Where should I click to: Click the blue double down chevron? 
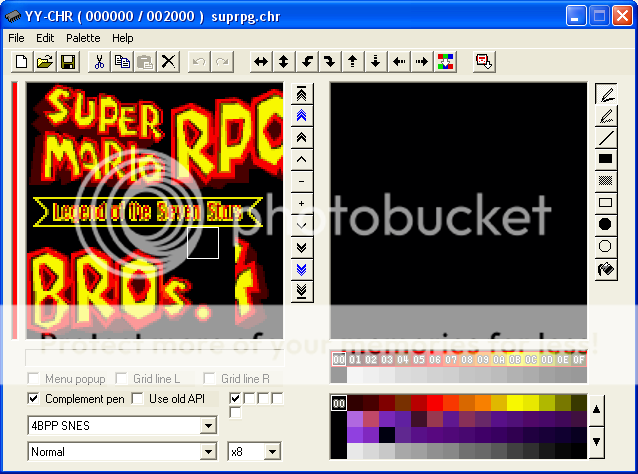[x=302, y=269]
